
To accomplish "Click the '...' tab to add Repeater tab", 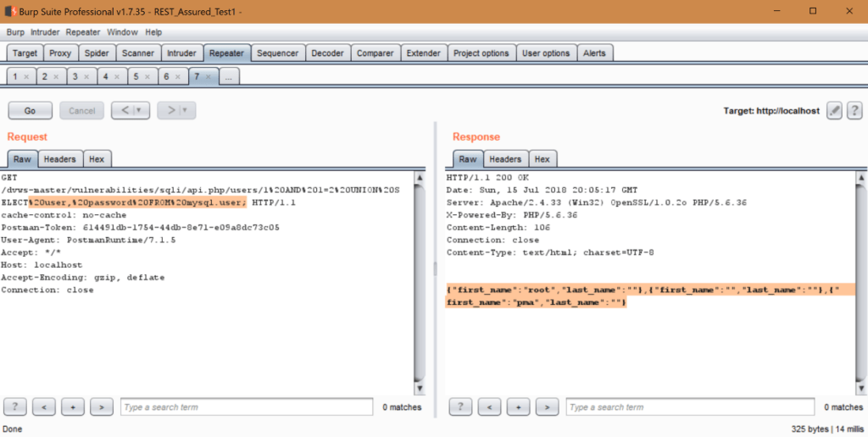I will [229, 76].
